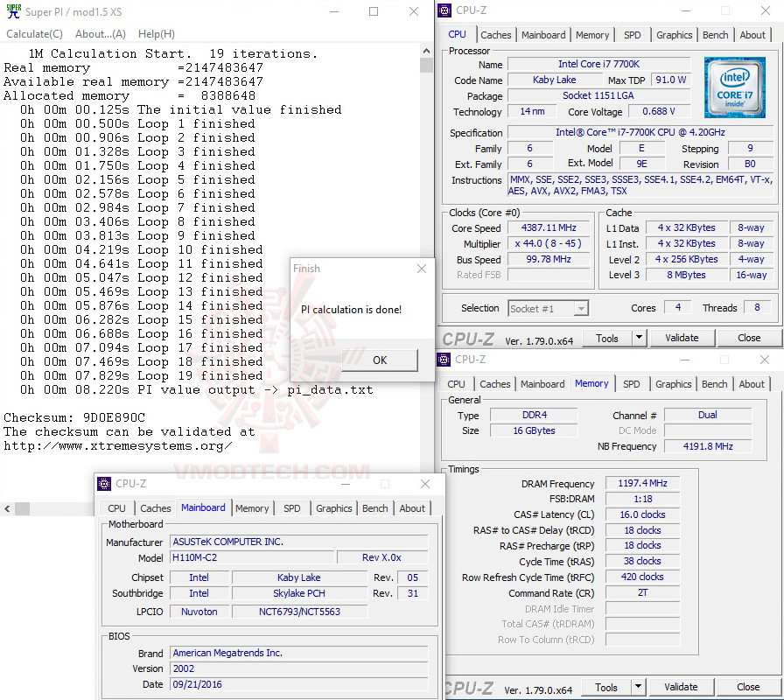Click OK in the PI calculation done dialog
The image size is (784, 700).
pyautogui.click(x=380, y=360)
